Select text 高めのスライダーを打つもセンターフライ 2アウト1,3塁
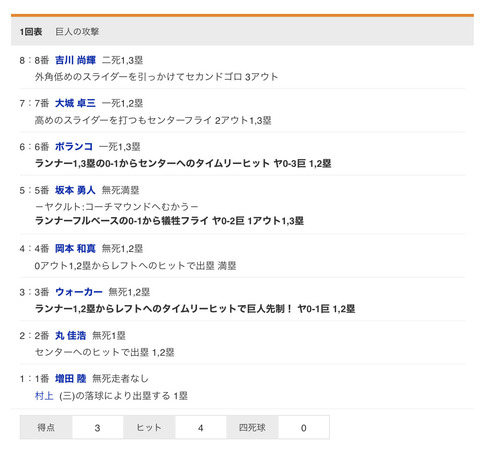 (153, 120)
